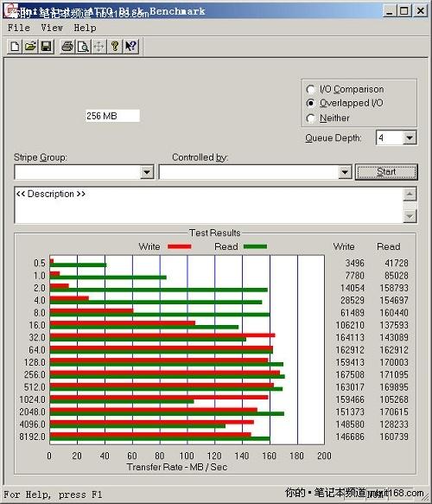Open the View menu

tap(52, 28)
